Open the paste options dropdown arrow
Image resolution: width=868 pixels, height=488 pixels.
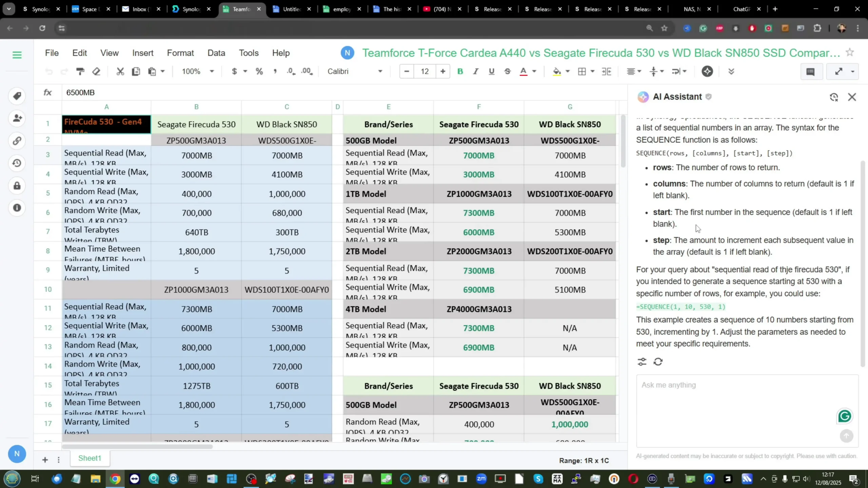click(x=163, y=72)
